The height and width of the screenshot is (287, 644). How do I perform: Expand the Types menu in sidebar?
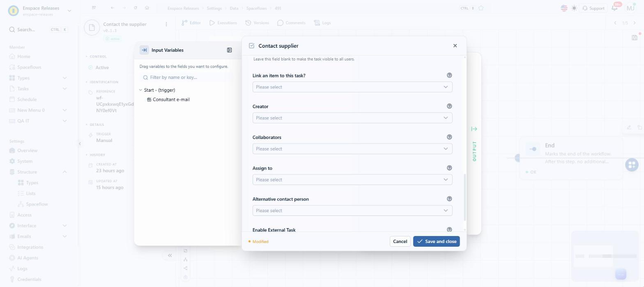pyautogui.click(x=64, y=78)
